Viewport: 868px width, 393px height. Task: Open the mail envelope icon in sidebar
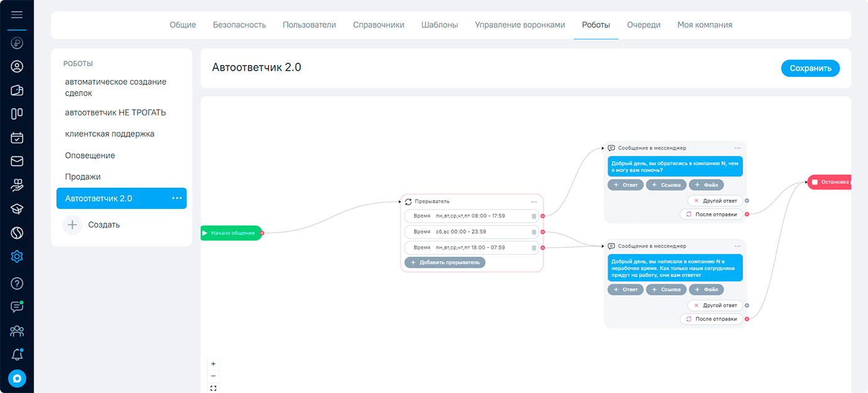[17, 161]
